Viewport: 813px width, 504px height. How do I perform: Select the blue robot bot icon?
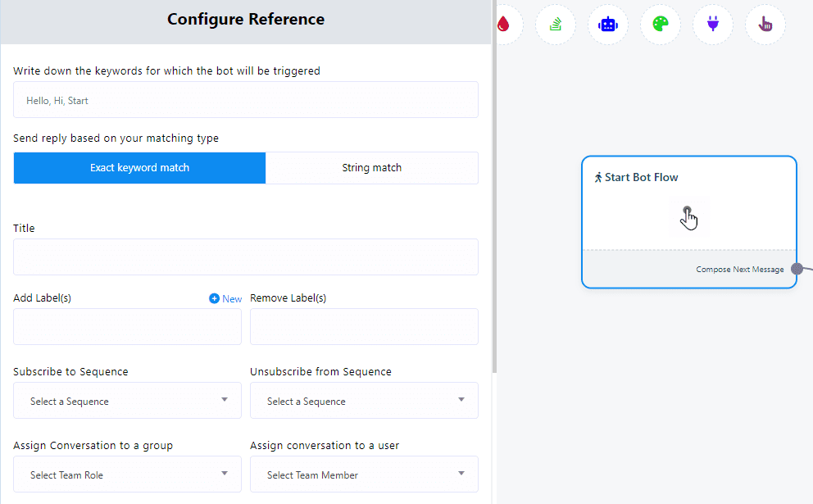[x=607, y=25]
